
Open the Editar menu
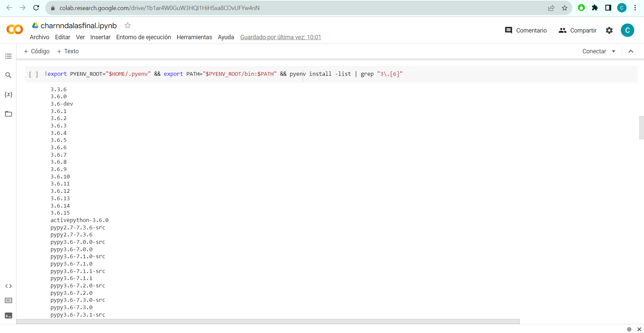[63, 37]
